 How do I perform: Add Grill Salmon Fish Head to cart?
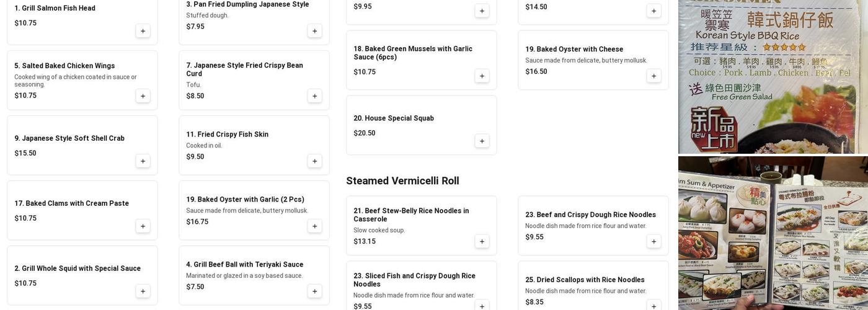143,31
